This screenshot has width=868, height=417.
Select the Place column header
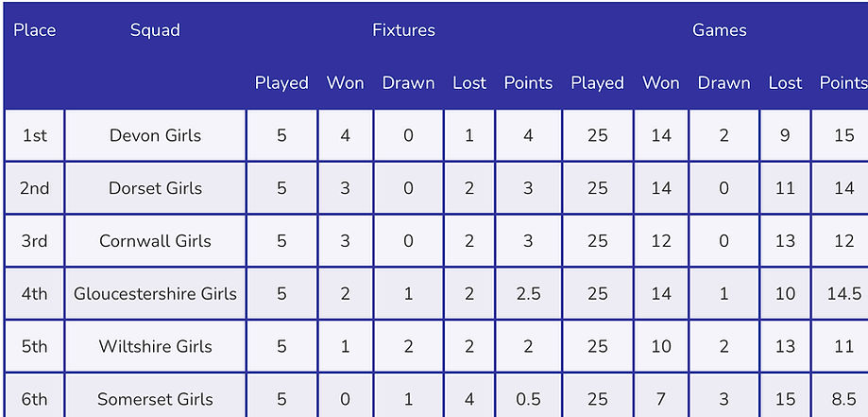pos(34,30)
